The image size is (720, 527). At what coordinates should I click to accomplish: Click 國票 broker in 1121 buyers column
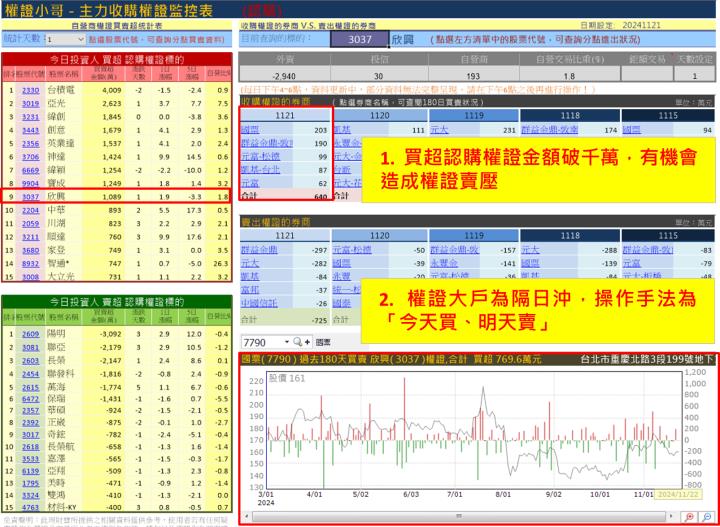point(250,130)
